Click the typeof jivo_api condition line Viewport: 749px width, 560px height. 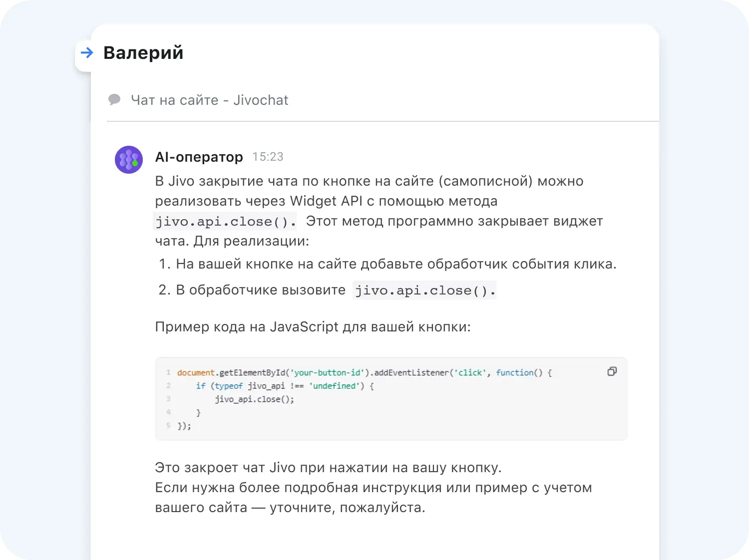coord(285,386)
